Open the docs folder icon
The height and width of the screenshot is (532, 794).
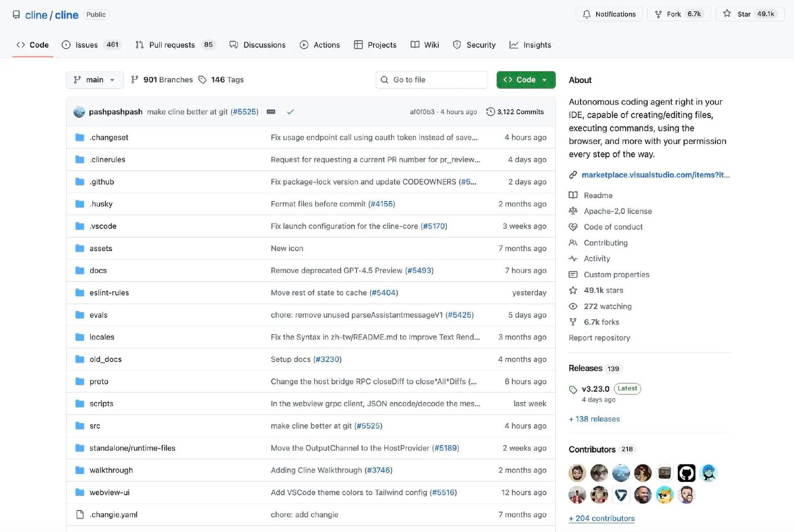tap(79, 270)
